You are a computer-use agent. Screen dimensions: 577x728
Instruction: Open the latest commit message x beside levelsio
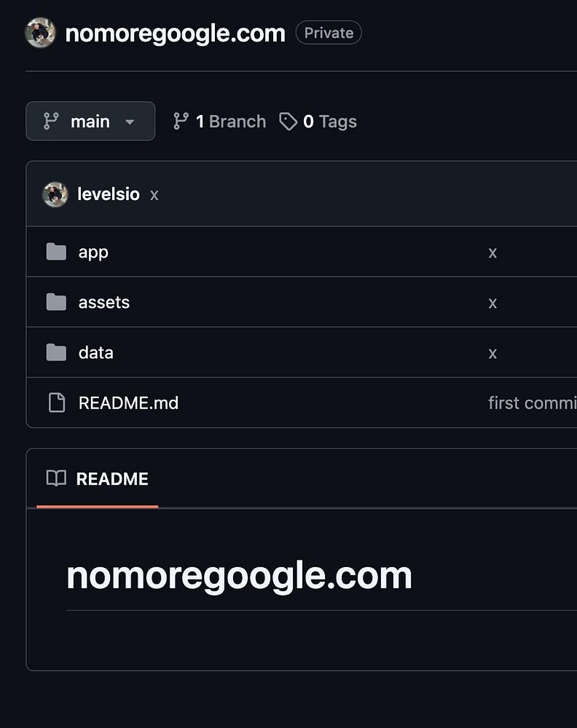point(154,195)
